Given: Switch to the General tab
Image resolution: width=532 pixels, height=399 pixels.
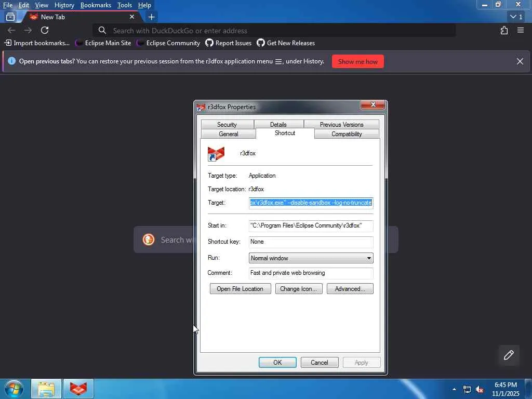Looking at the screenshot, I should click(229, 134).
